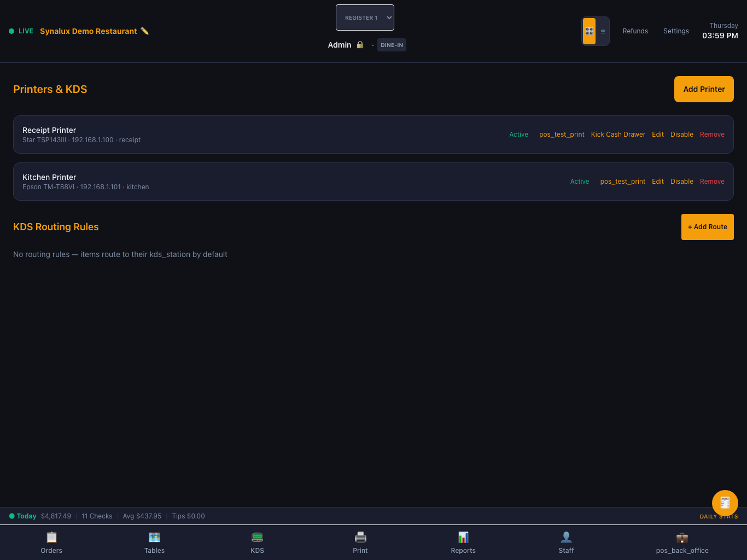The width and height of the screenshot is (747, 560).
Task: Kick Cash Drawer on Receipt Printer
Action: pyautogui.click(x=618, y=135)
